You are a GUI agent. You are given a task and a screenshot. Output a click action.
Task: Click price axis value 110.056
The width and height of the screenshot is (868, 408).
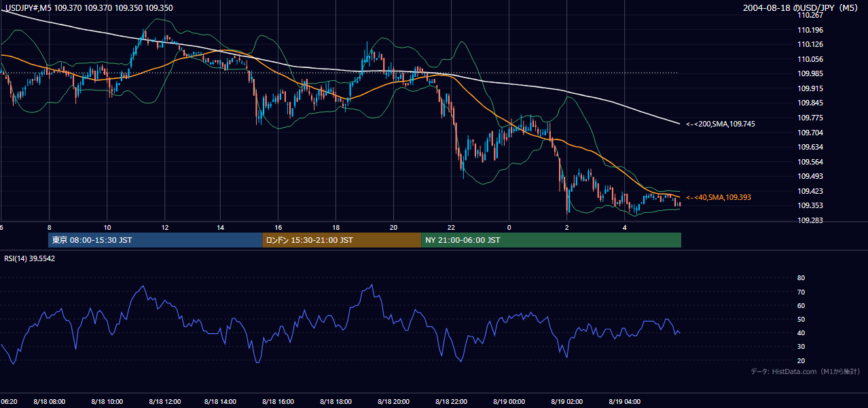pyautogui.click(x=811, y=59)
